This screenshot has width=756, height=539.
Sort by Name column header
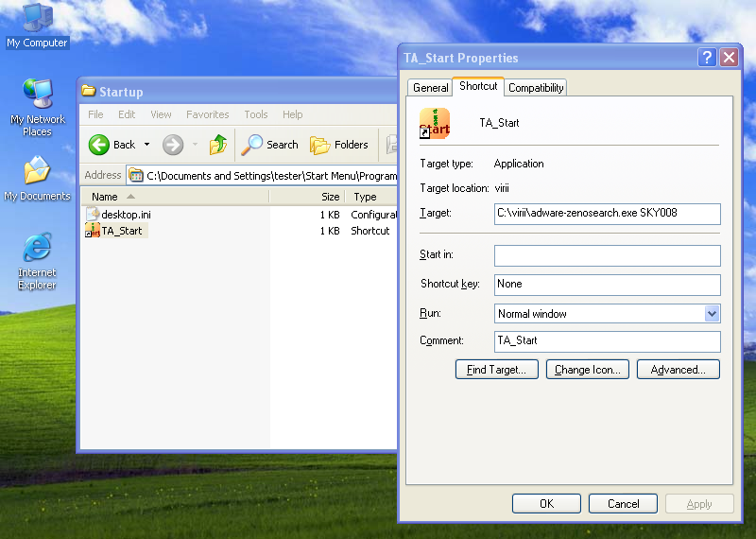click(x=175, y=197)
